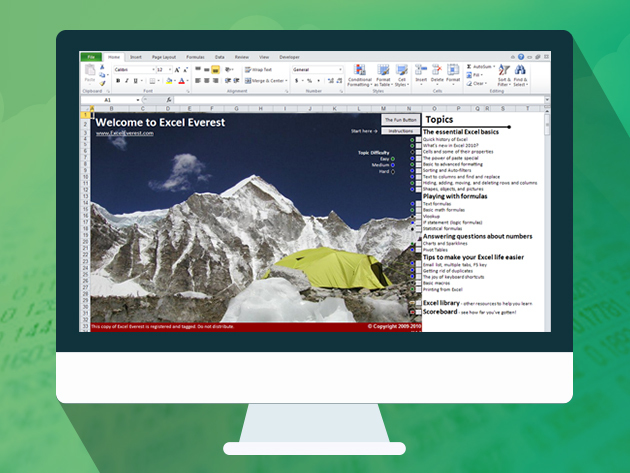This screenshot has width=630, height=473.
Task: Open the Find & Select menu
Action: tap(520, 75)
